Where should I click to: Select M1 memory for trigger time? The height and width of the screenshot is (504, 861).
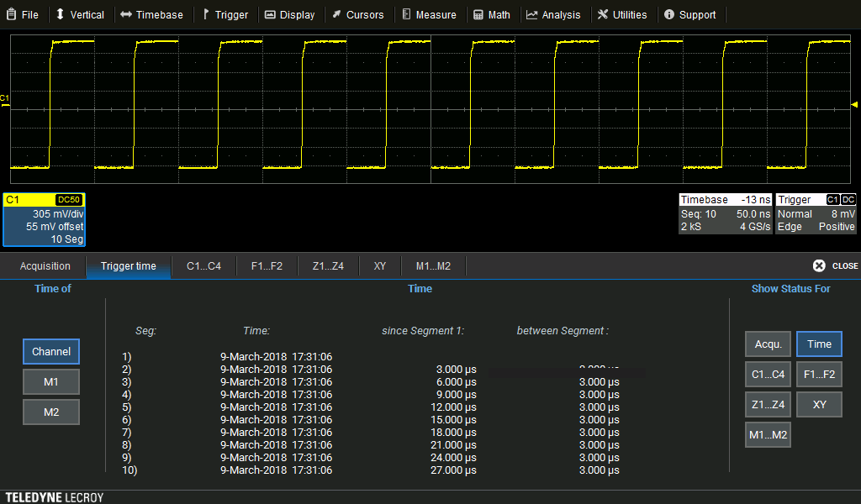(51, 382)
